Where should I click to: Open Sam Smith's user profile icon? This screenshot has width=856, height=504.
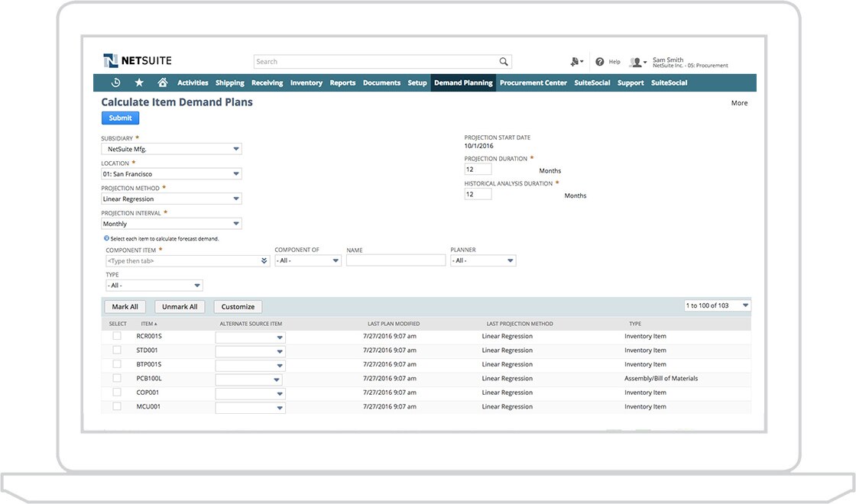(637, 61)
